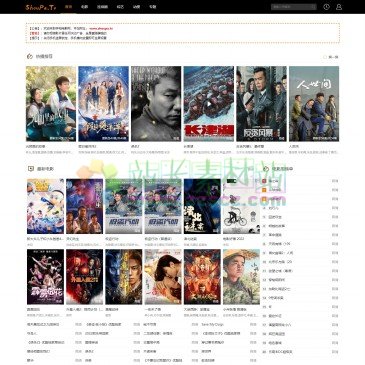This screenshot has height=365, width=365.
Task: Open the 电影 navigation tab
Action: 84,7
